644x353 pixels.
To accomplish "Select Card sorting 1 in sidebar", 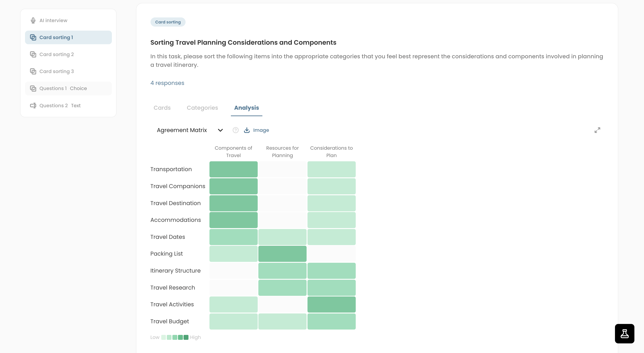I will 68,38.
